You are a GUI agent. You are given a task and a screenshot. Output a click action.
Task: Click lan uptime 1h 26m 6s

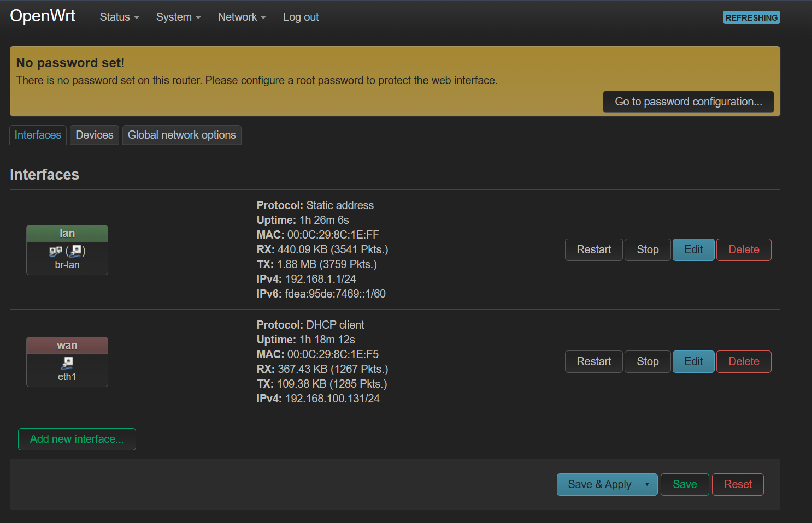pos(324,220)
